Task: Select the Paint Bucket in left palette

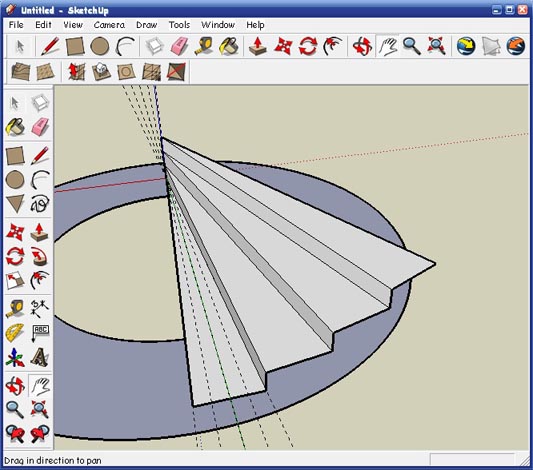Action: pos(15,127)
